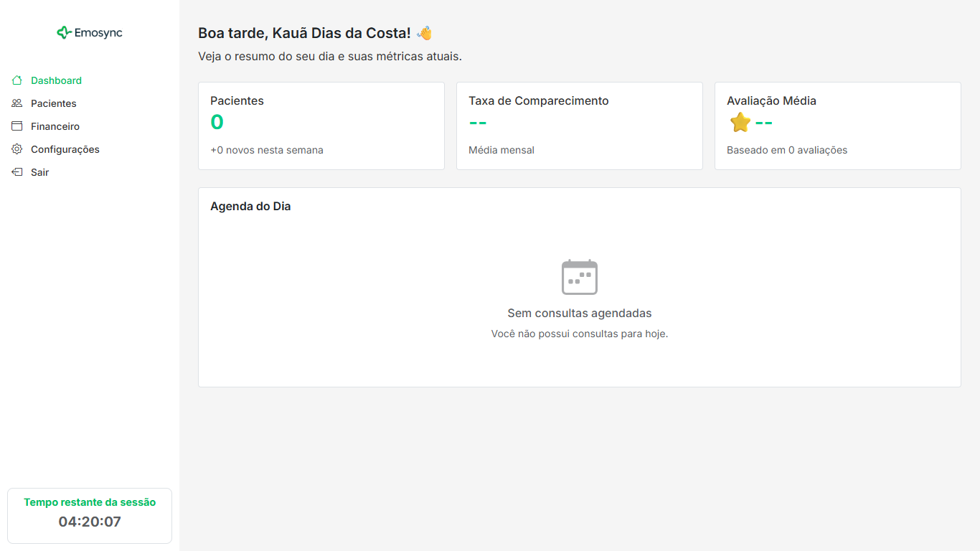Click the Pacientes users icon

pos(17,103)
